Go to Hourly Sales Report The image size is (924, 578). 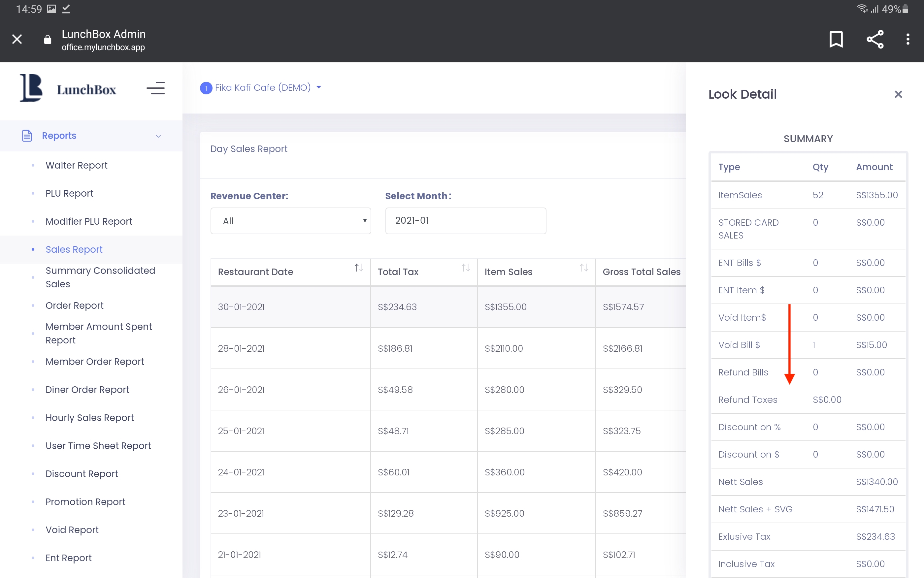click(89, 417)
